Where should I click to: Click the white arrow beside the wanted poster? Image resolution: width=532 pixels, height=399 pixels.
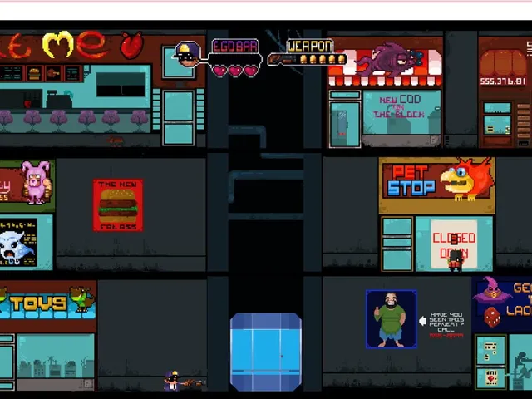tap(423, 321)
